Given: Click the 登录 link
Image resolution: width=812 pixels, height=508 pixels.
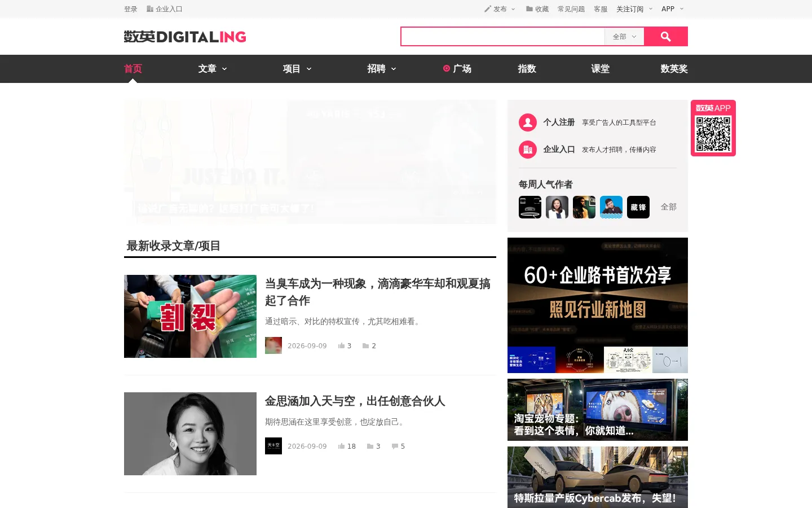Looking at the screenshot, I should 131,9.
